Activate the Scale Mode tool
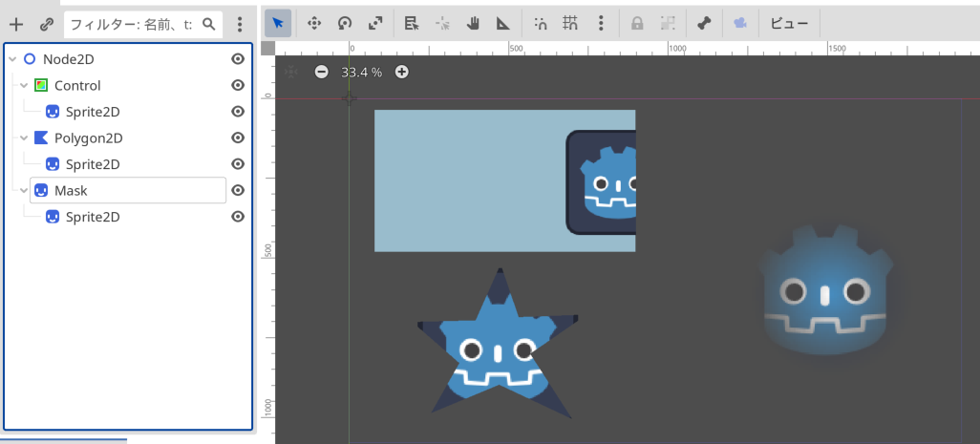 tap(375, 24)
